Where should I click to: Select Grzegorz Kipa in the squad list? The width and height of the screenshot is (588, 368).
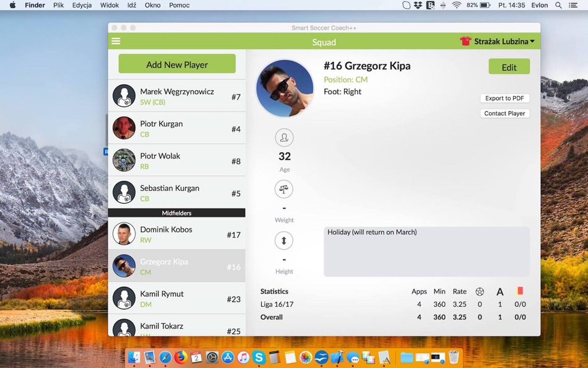(x=176, y=266)
